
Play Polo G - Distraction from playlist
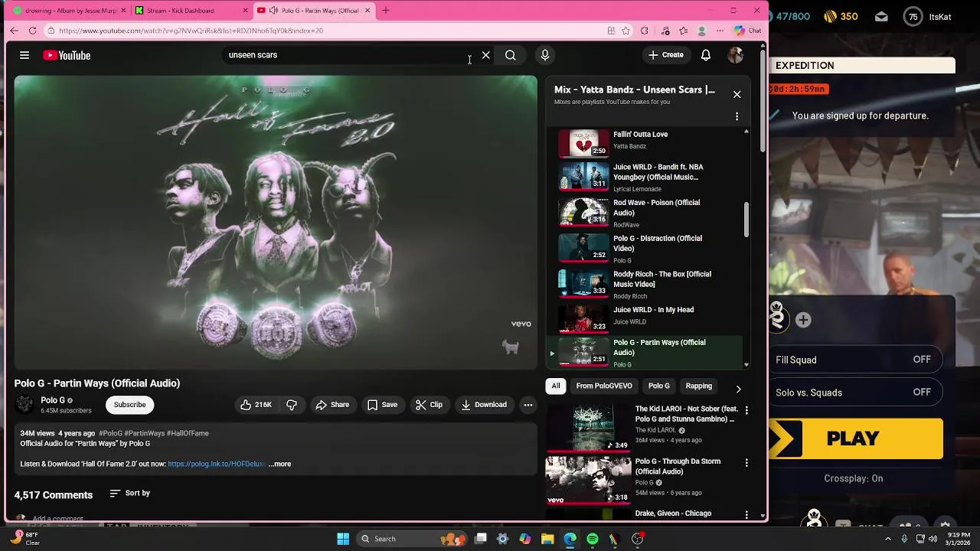tap(650, 249)
